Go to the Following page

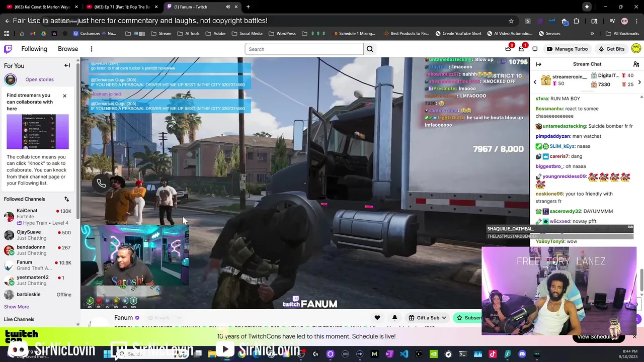34,49
